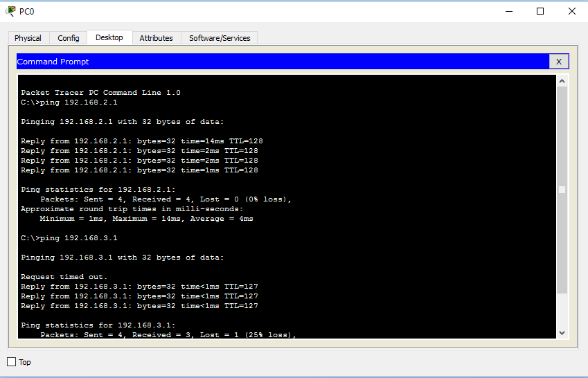Click 'Approximate round trip times' line
The image size is (588, 378).
132,209
